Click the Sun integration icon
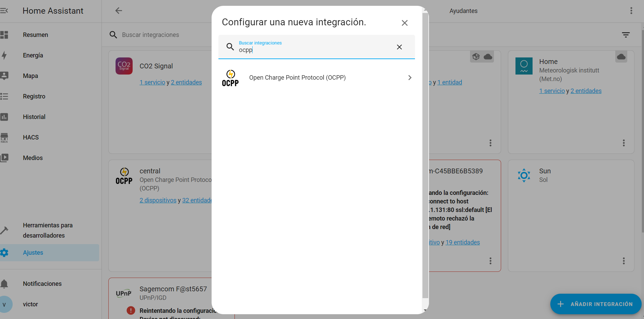 [524, 175]
